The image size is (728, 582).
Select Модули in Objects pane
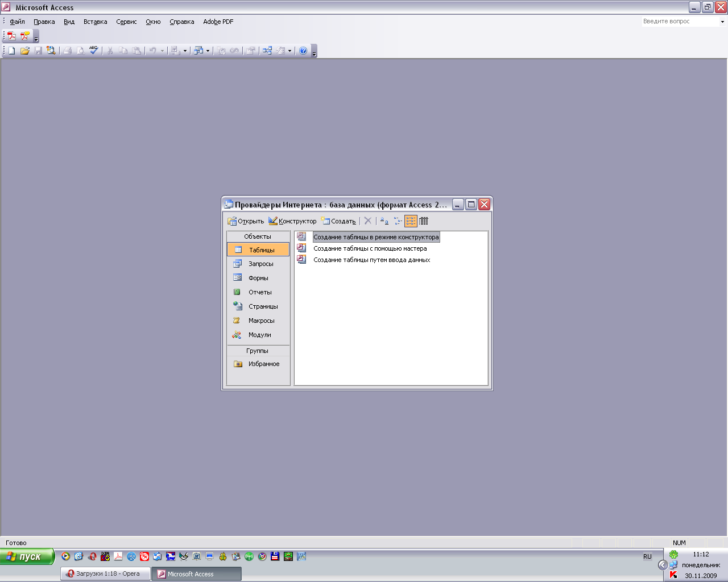pyautogui.click(x=258, y=335)
